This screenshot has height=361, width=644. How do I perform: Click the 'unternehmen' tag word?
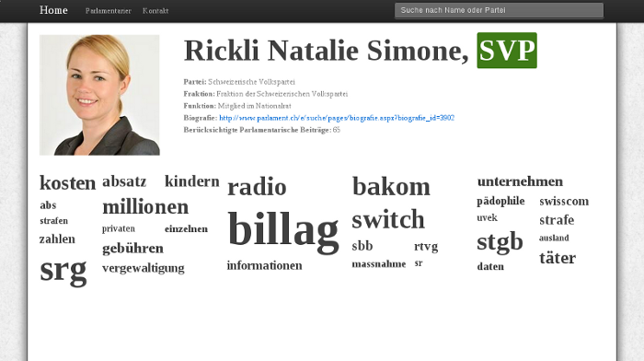(x=520, y=181)
